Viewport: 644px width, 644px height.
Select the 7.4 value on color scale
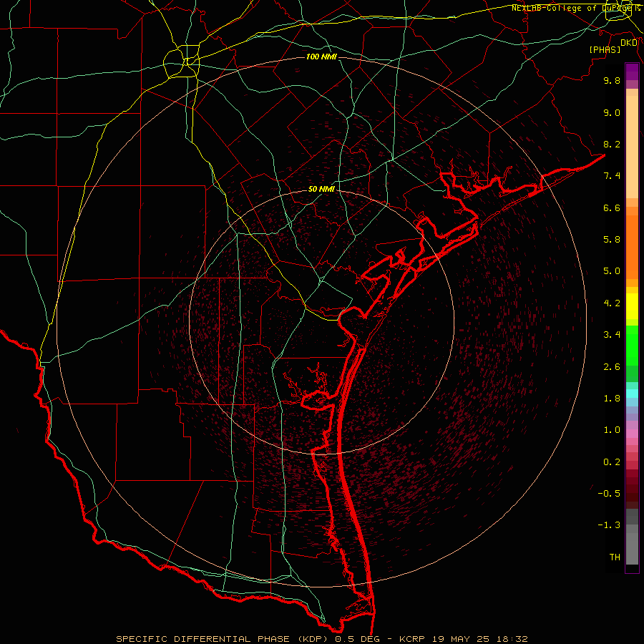point(612,176)
